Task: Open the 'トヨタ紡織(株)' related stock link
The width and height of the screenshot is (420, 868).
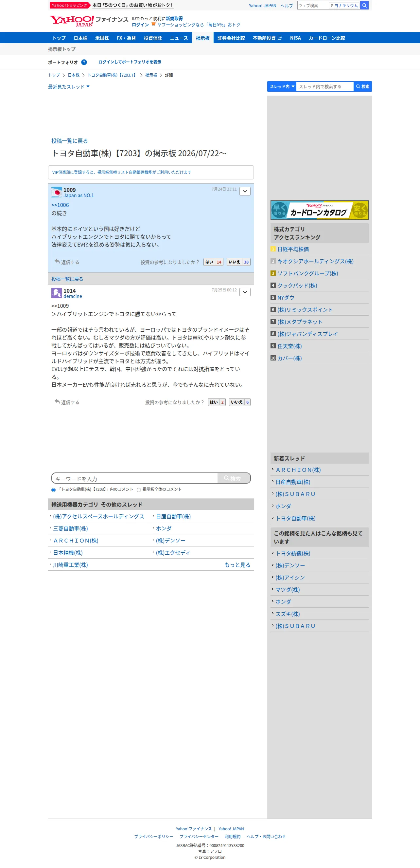Action: click(293, 553)
